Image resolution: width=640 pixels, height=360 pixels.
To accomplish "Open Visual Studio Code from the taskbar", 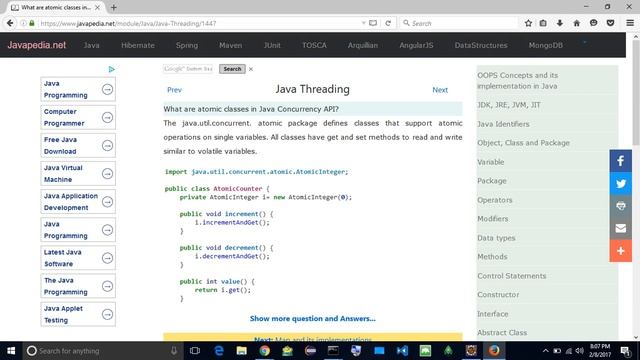I will (x=402, y=351).
